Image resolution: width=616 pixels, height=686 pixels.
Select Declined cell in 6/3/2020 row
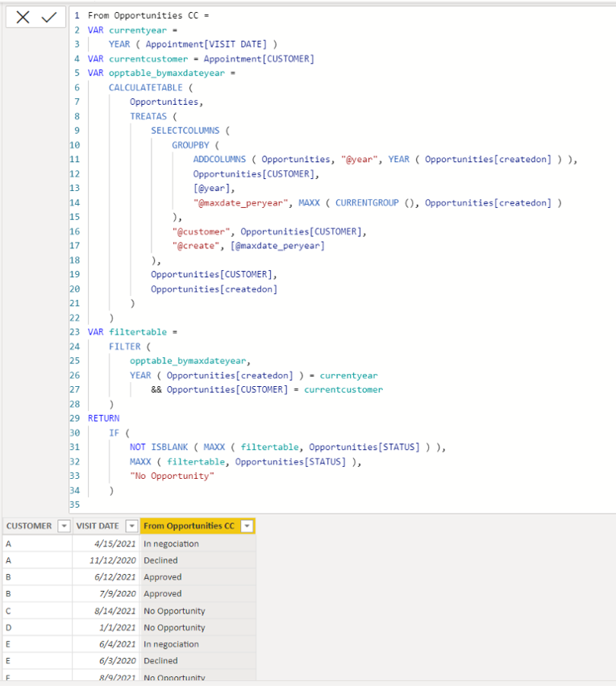[198, 661]
